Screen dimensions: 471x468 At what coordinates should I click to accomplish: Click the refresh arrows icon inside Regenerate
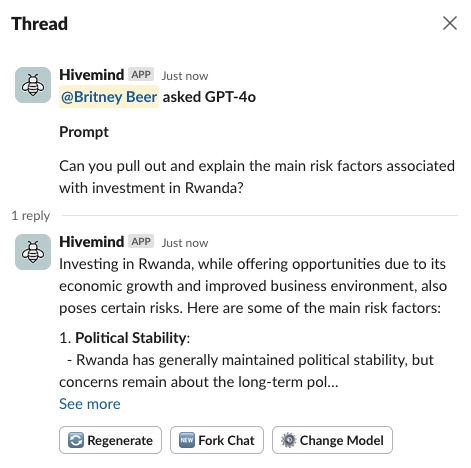(x=76, y=440)
